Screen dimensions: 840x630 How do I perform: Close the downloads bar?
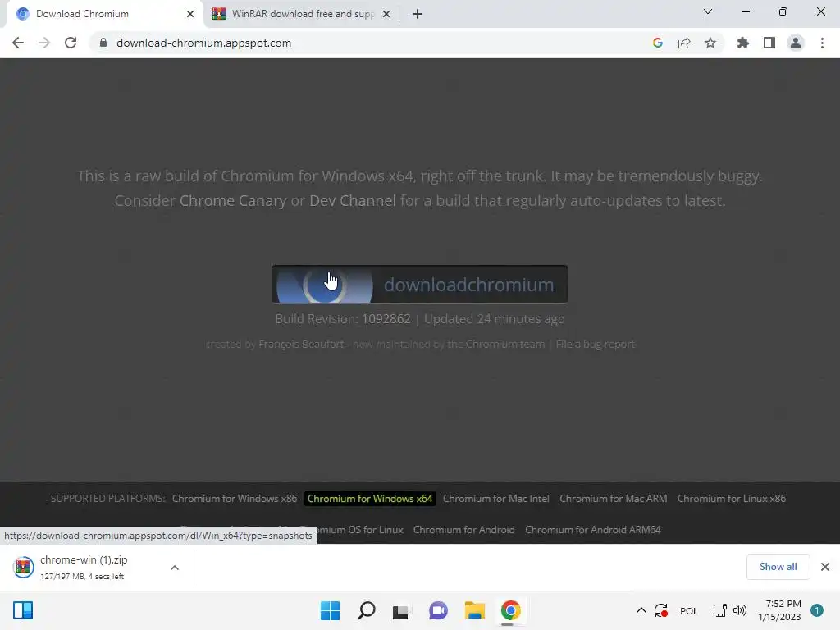tap(825, 567)
